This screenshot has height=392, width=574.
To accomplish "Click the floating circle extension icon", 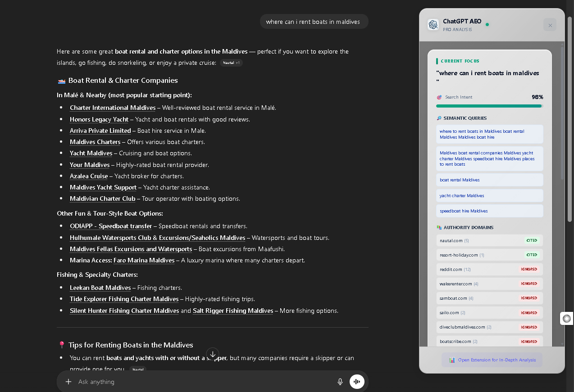I will pos(566,319).
